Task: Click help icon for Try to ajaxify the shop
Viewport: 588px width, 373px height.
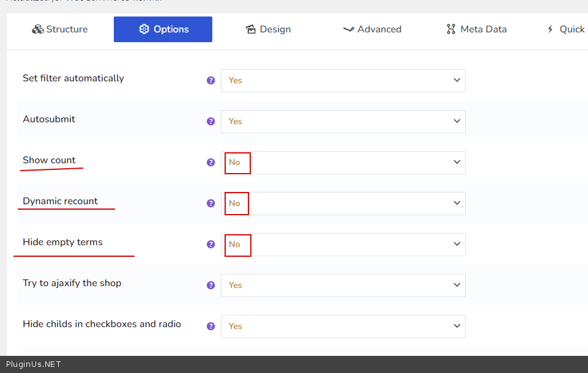Action: click(x=210, y=285)
